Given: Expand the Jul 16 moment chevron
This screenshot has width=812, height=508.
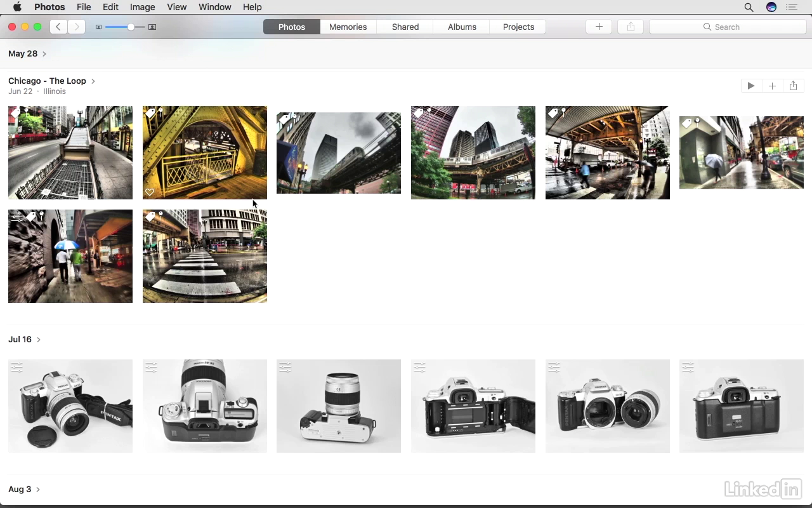Looking at the screenshot, I should pyautogui.click(x=39, y=340).
